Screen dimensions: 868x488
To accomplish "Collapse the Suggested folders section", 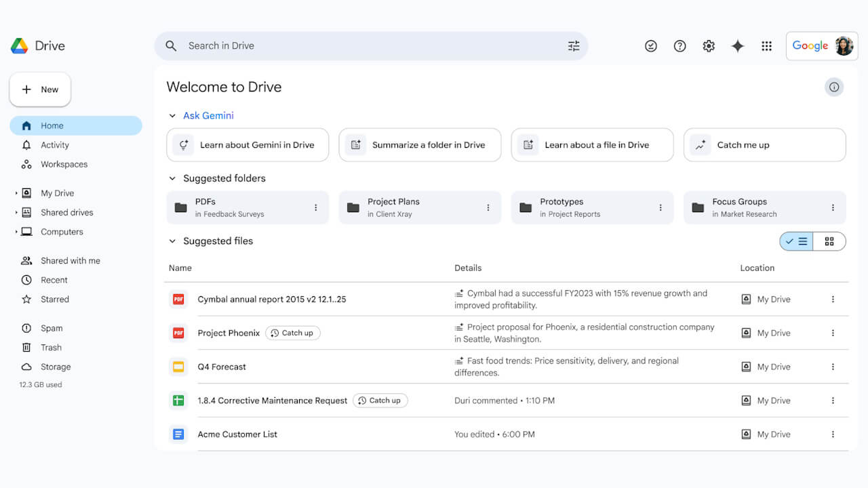I will (x=172, y=178).
